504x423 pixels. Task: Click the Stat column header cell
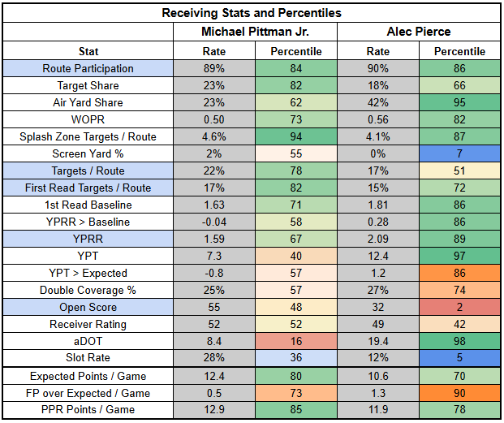88,51
